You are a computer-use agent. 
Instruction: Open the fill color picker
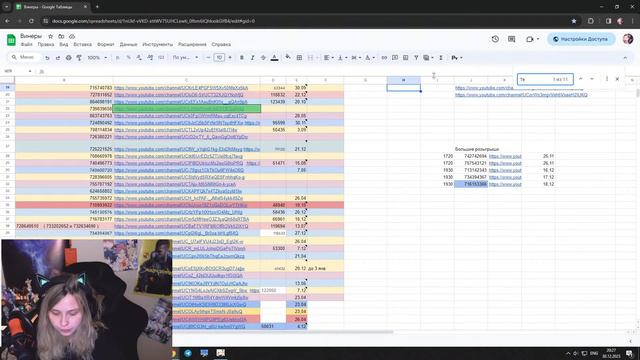click(288, 58)
